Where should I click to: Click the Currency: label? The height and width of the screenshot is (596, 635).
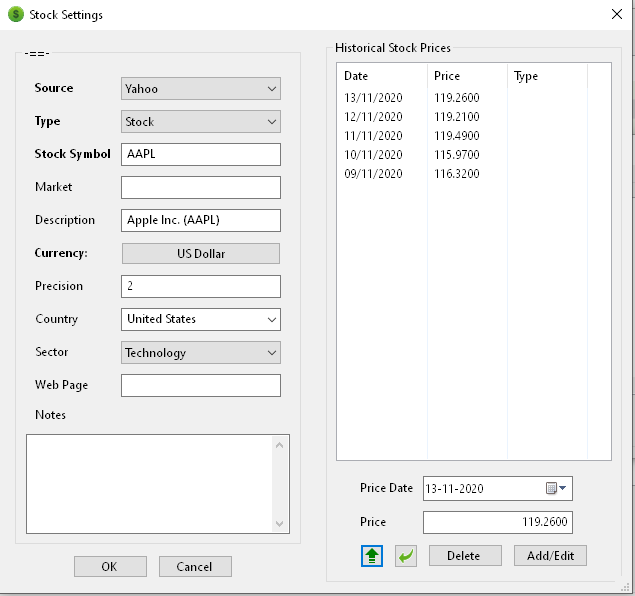pos(61,253)
